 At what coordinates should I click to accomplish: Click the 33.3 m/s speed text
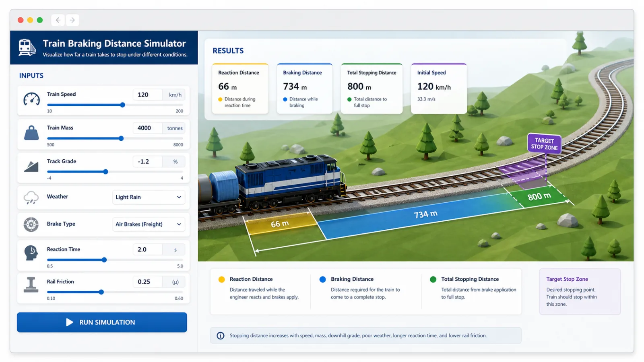[426, 99]
